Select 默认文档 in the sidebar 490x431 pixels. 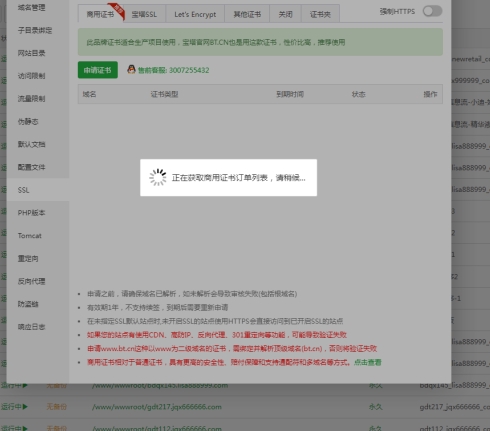[x=31, y=144]
